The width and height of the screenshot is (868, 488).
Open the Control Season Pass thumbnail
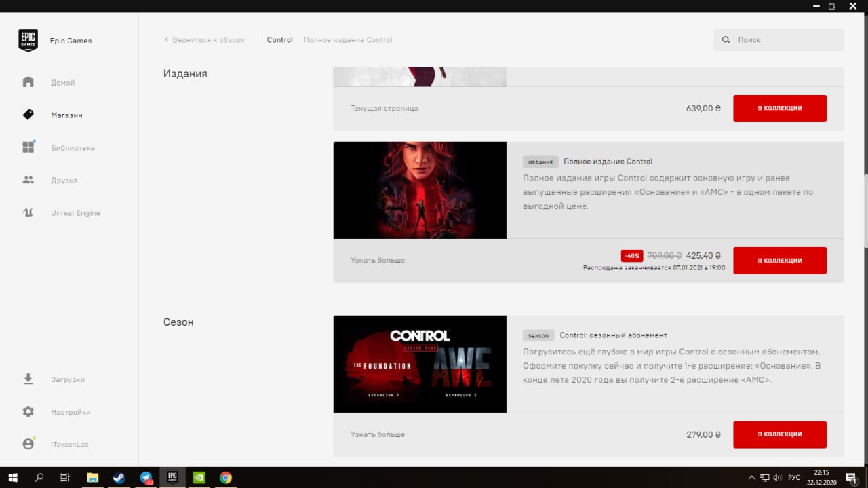(420, 364)
